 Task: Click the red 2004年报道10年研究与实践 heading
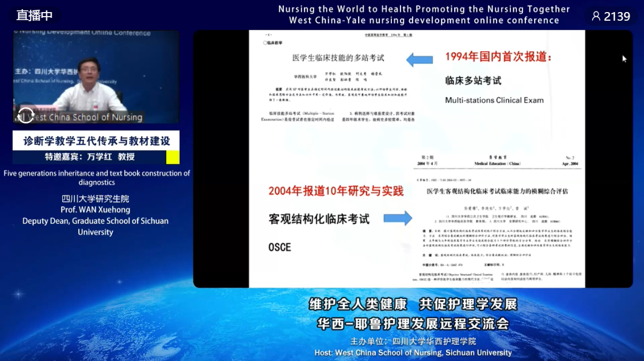336,191
